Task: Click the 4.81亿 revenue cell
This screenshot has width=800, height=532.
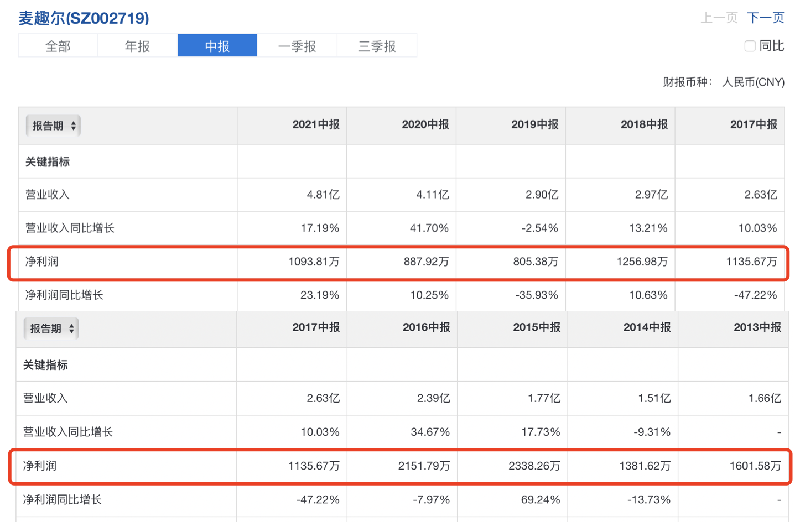Action: [x=323, y=195]
